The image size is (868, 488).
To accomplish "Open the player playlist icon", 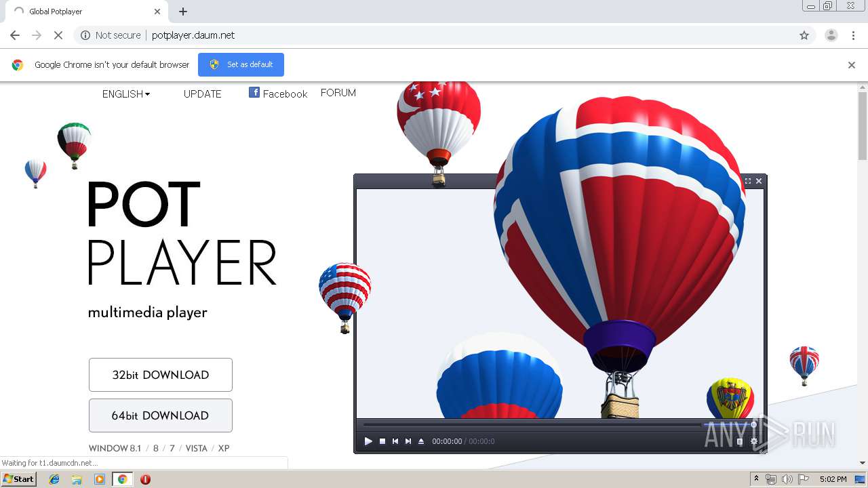I will tap(740, 441).
